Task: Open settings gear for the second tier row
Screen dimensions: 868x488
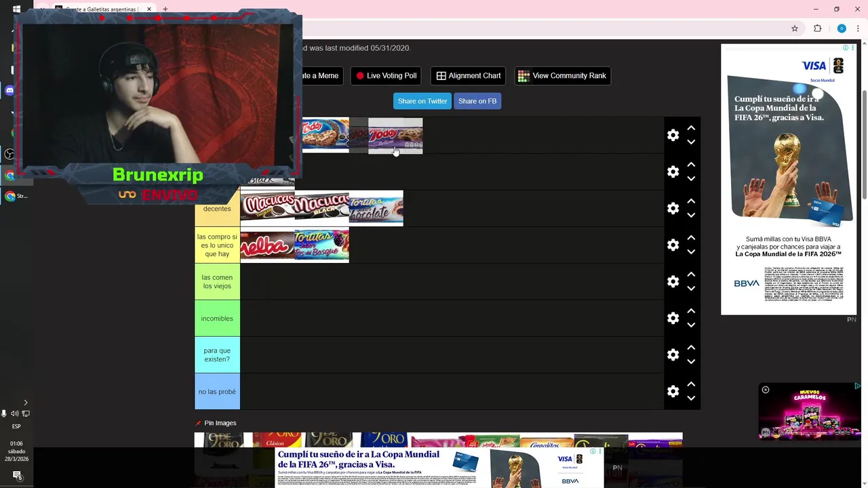Action: click(673, 171)
